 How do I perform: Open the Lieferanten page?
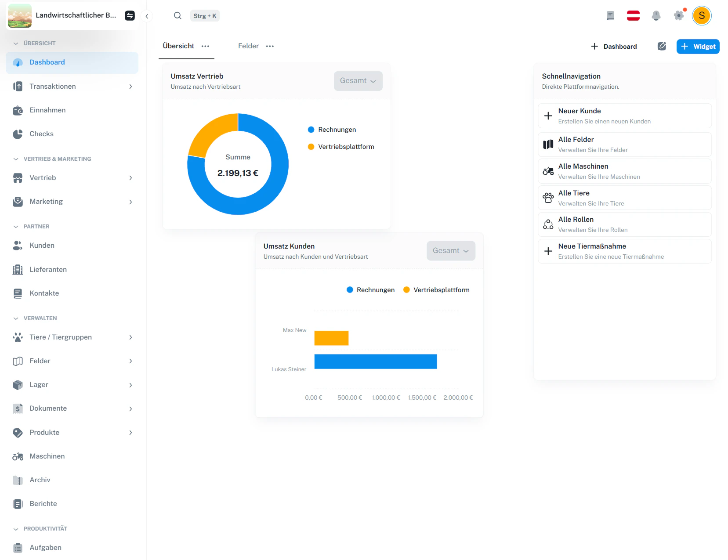48,269
